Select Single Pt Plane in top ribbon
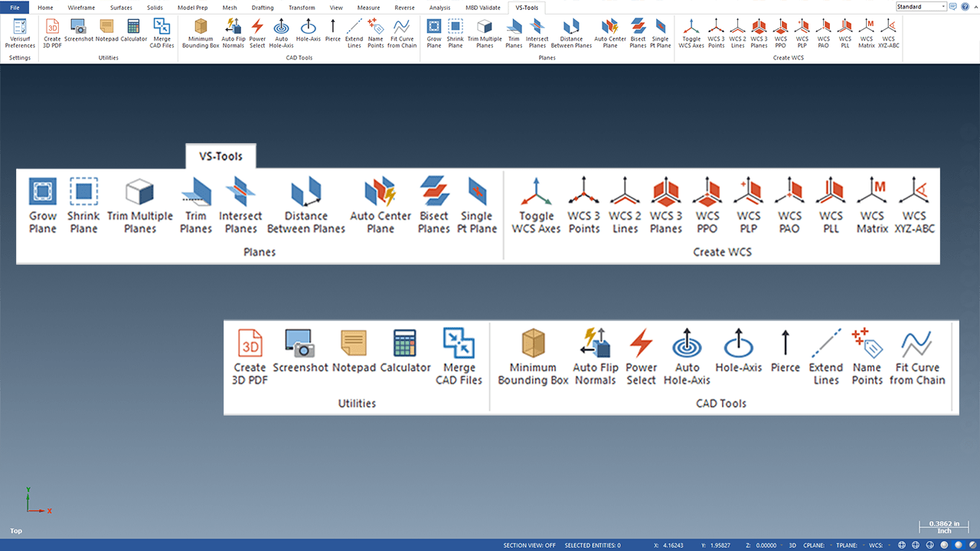The height and width of the screenshot is (551, 980). click(x=660, y=33)
